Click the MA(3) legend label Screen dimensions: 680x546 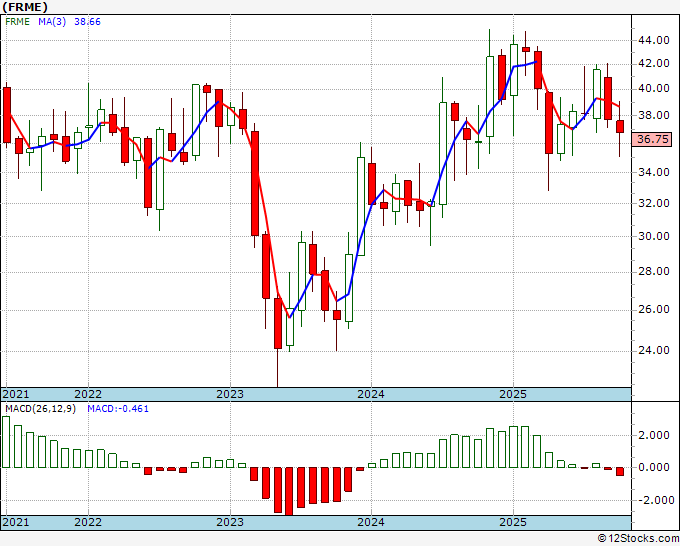tap(52, 22)
